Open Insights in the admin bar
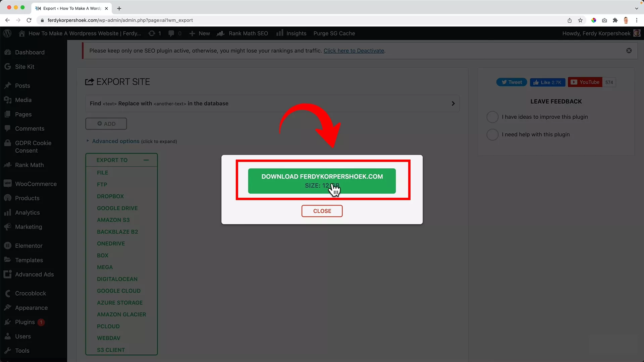This screenshot has height=362, width=644. (291, 33)
